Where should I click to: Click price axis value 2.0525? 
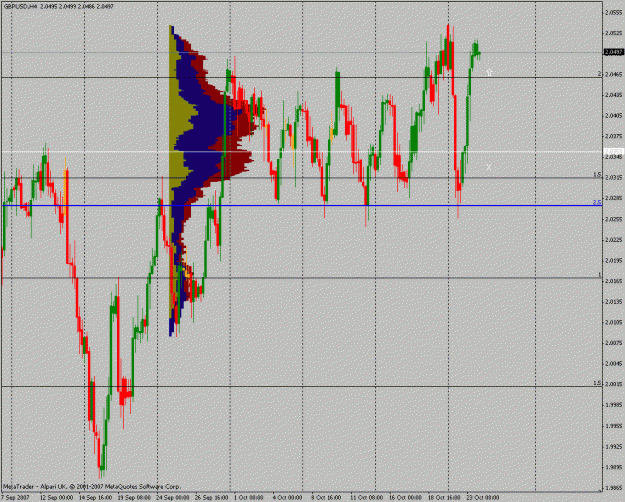tap(614, 33)
